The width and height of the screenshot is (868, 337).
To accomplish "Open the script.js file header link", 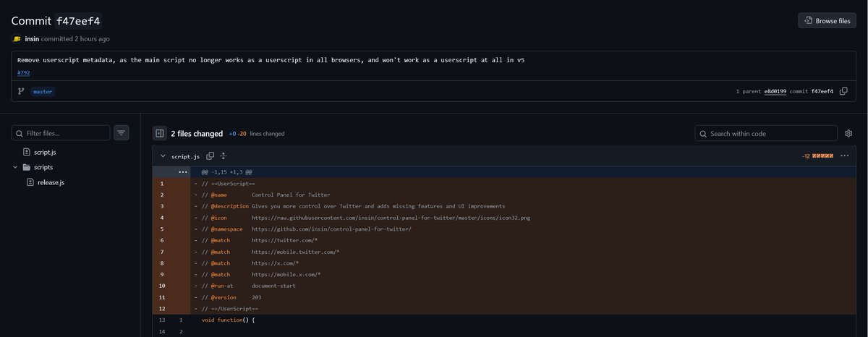I will pyautogui.click(x=186, y=156).
